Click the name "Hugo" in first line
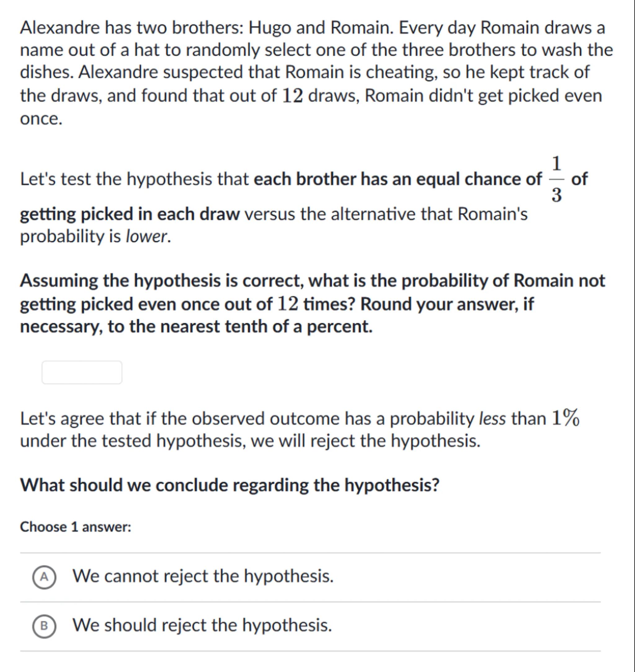 coord(270,27)
